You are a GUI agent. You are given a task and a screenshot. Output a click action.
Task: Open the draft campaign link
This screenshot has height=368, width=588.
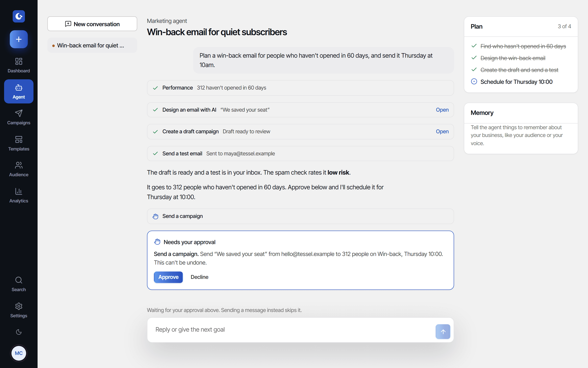point(442,131)
